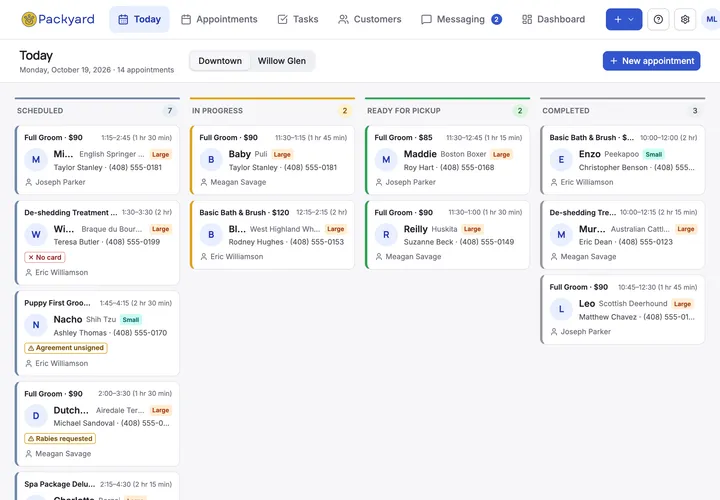Viewport: 720px width, 500px height.
Task: Open the Appointments tab
Action: (219, 19)
